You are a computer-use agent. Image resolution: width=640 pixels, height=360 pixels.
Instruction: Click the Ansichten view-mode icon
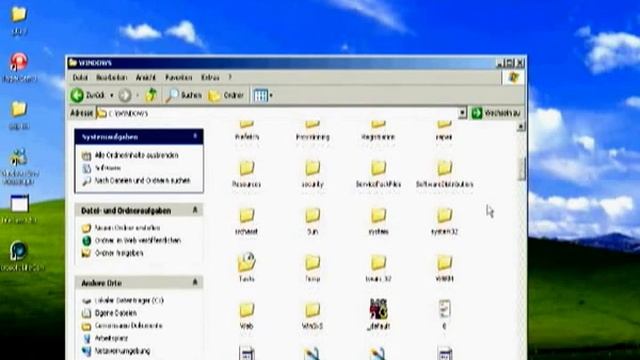tap(260, 96)
